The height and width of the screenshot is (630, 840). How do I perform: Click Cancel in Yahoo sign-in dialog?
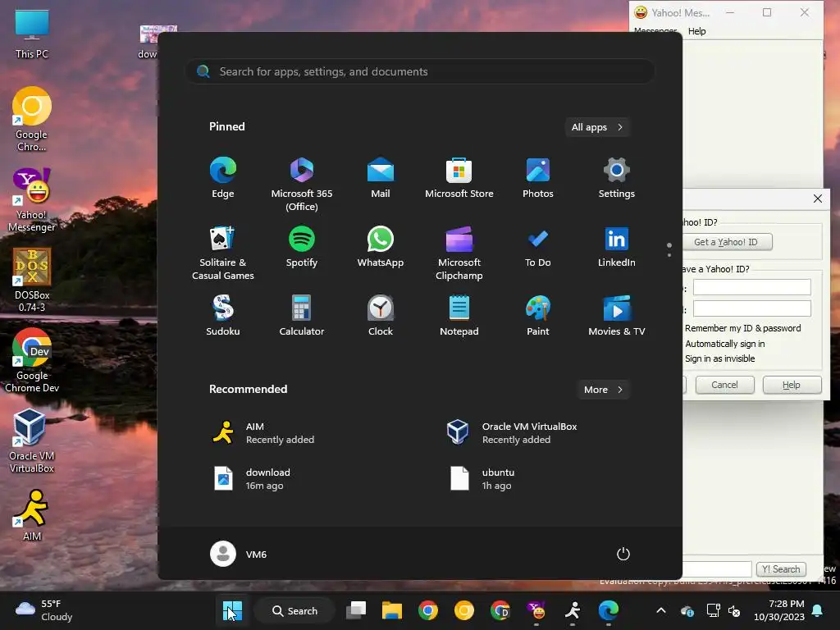click(725, 385)
